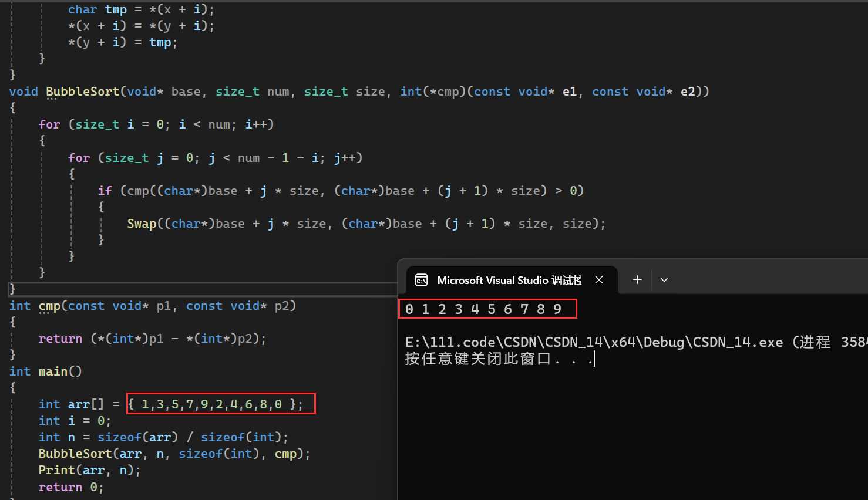Click the 'return 0;' statement
Image resolution: width=868 pixels, height=500 pixels.
click(x=71, y=487)
